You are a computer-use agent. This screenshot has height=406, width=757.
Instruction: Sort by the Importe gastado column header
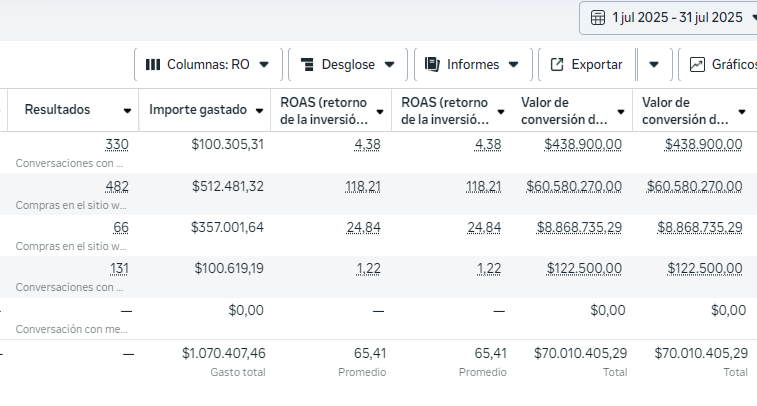197,109
